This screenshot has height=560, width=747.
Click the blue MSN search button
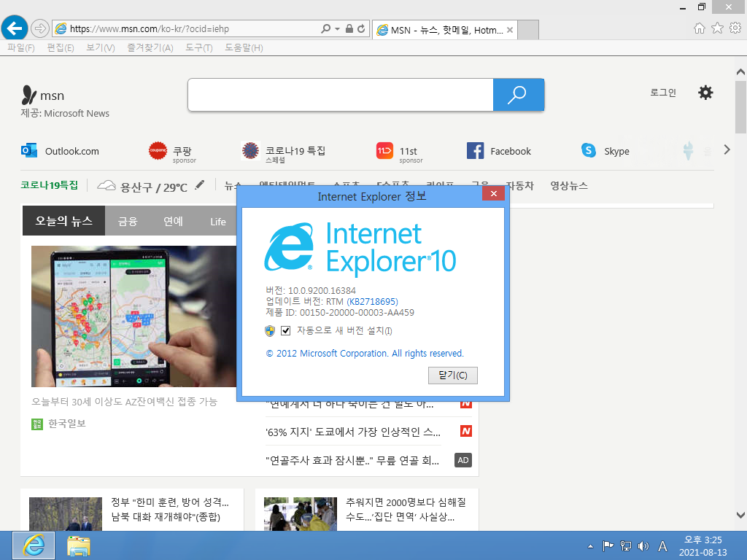519,95
